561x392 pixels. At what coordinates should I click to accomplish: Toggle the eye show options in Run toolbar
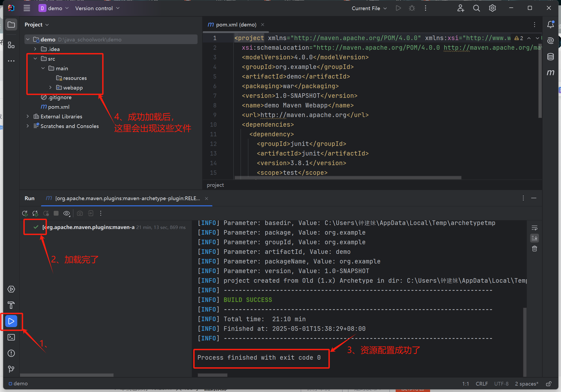[x=67, y=213]
